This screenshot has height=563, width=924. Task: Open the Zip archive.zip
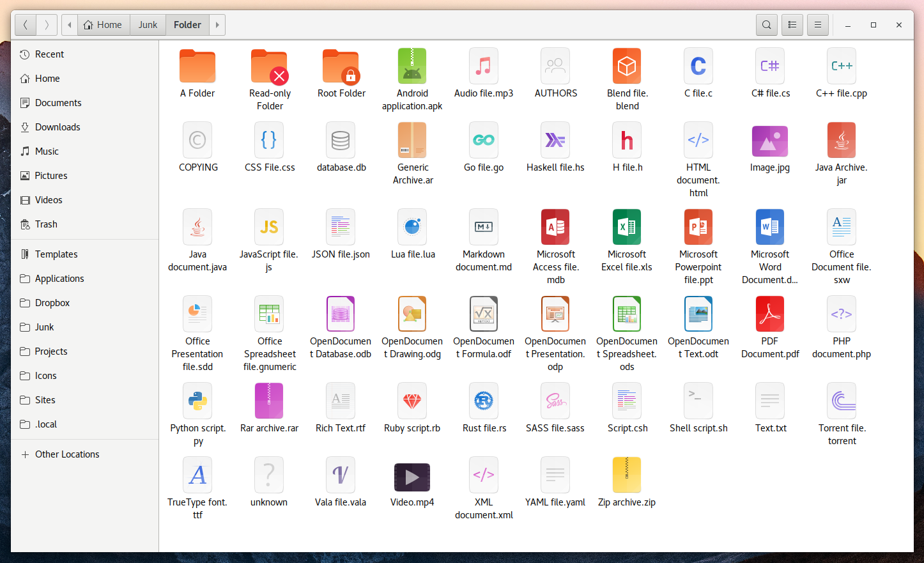627,475
